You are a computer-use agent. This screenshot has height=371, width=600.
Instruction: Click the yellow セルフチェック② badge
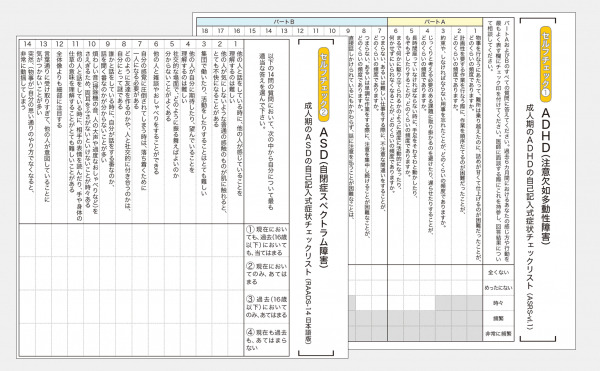click(324, 84)
